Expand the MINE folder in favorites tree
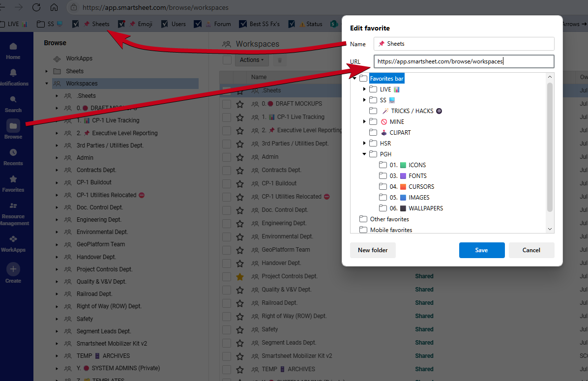 [x=364, y=121]
